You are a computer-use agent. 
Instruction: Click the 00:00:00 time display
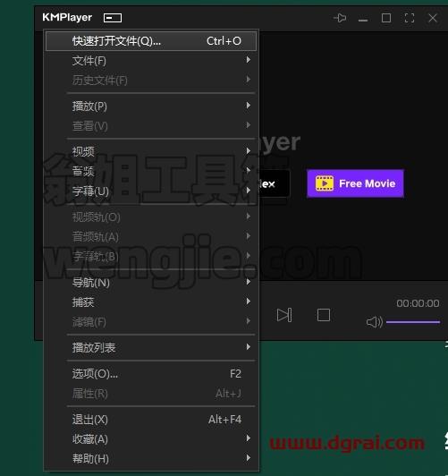point(418,303)
